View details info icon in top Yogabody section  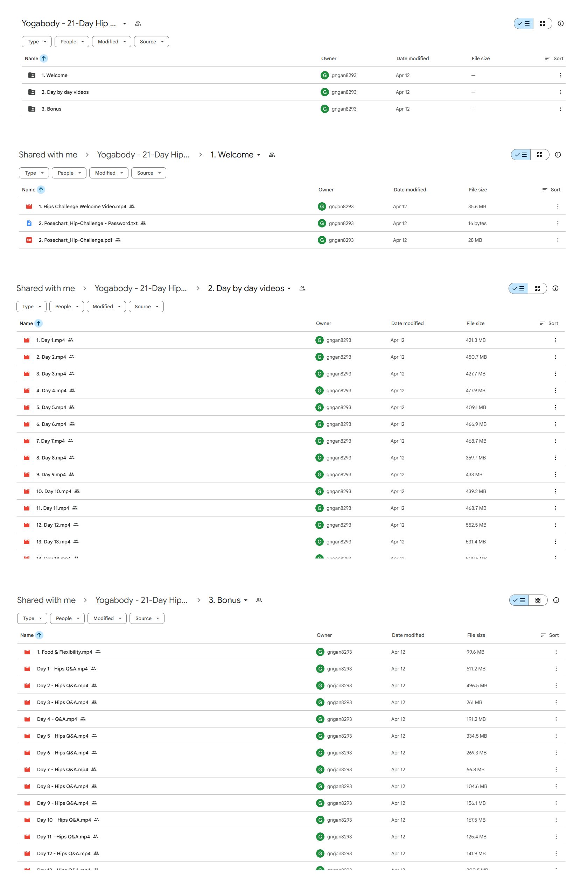coord(560,24)
